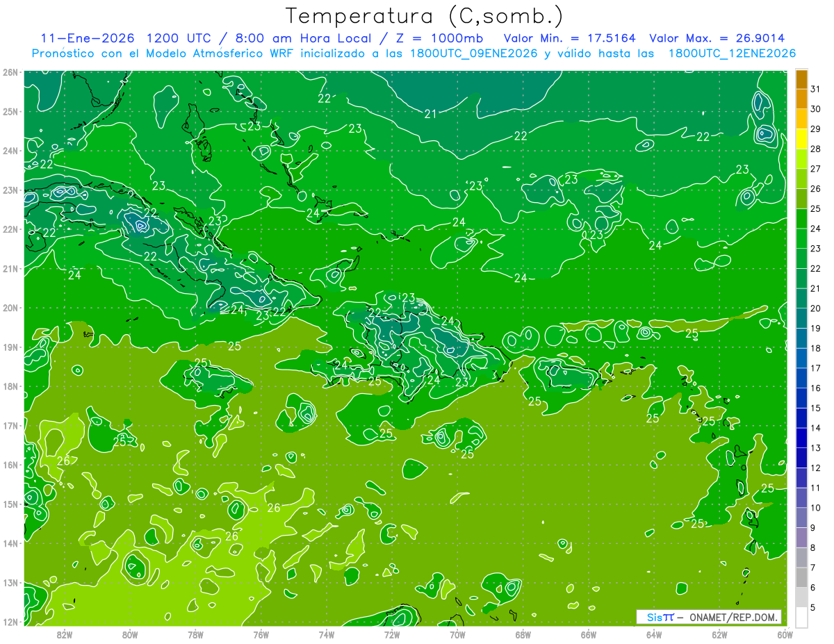
Task: Click the '12N' latitude axis label
Action: click(x=10, y=622)
